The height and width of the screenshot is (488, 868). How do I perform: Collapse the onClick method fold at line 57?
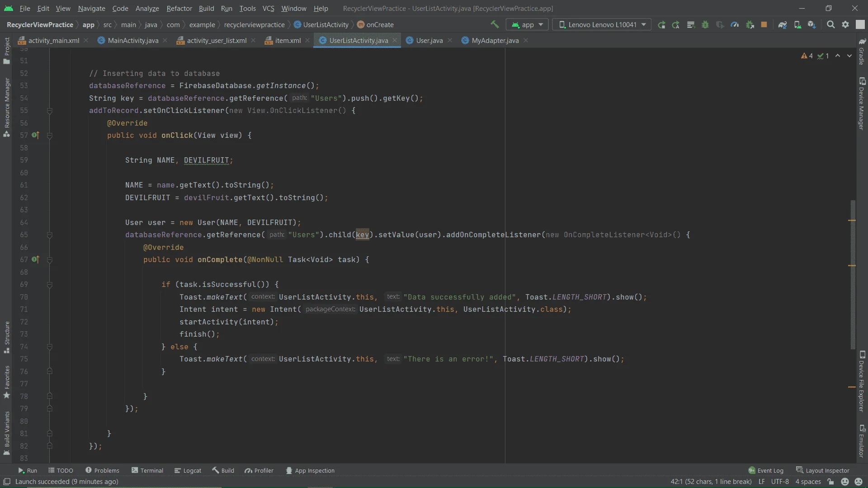(50, 136)
